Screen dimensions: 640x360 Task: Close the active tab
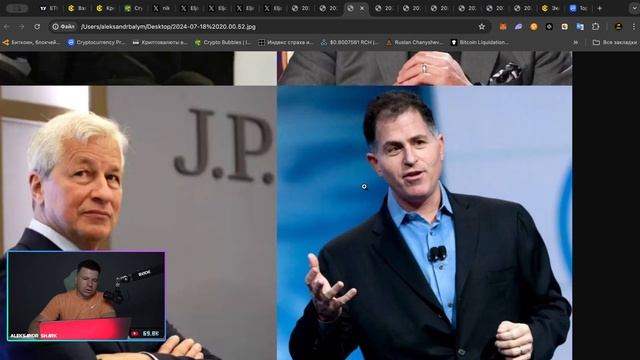click(x=362, y=8)
